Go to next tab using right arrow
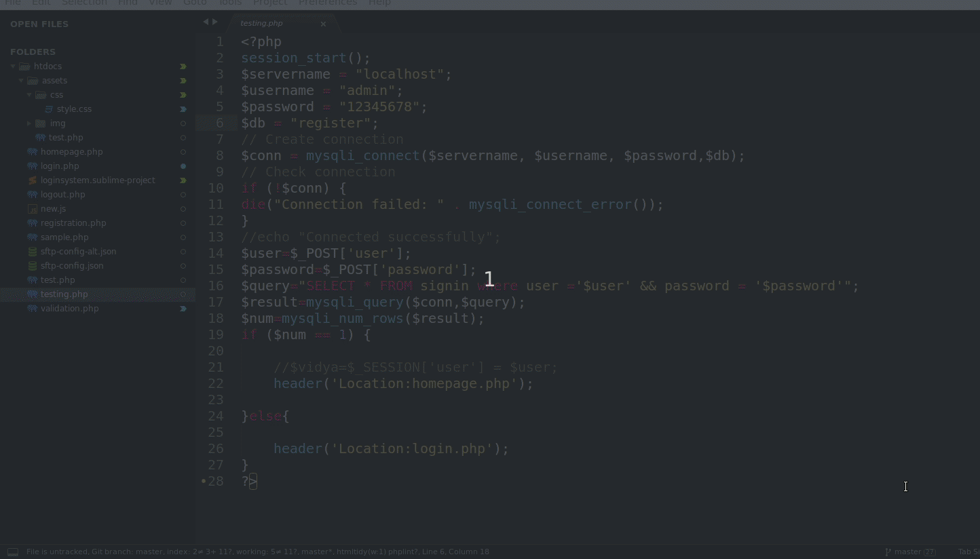The height and width of the screenshot is (559, 980). click(215, 22)
